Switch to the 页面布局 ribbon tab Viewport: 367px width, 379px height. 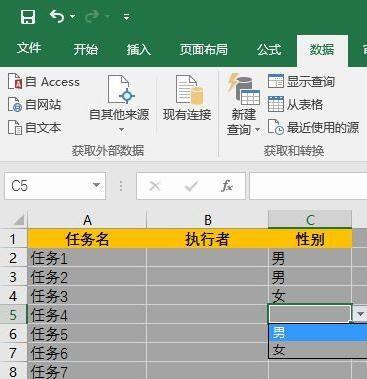[204, 50]
